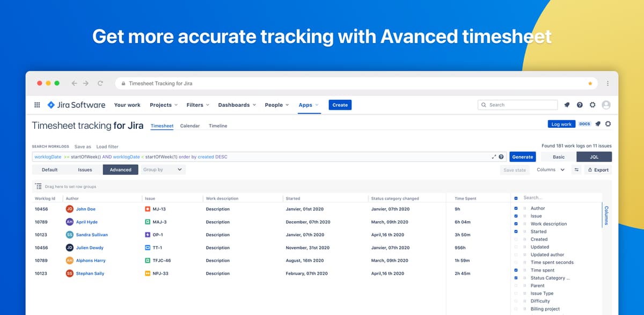The height and width of the screenshot is (315, 644).
Task: Expand the Columns dropdown
Action: click(x=551, y=170)
